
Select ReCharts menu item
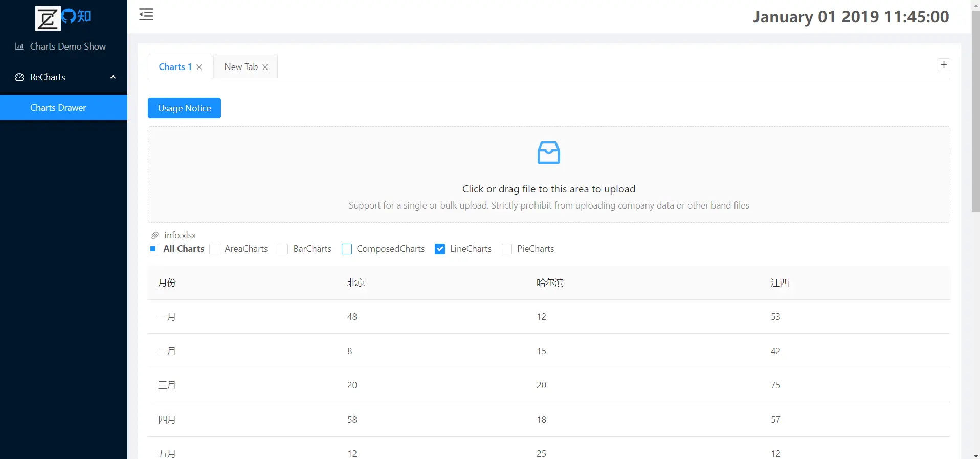(x=63, y=77)
